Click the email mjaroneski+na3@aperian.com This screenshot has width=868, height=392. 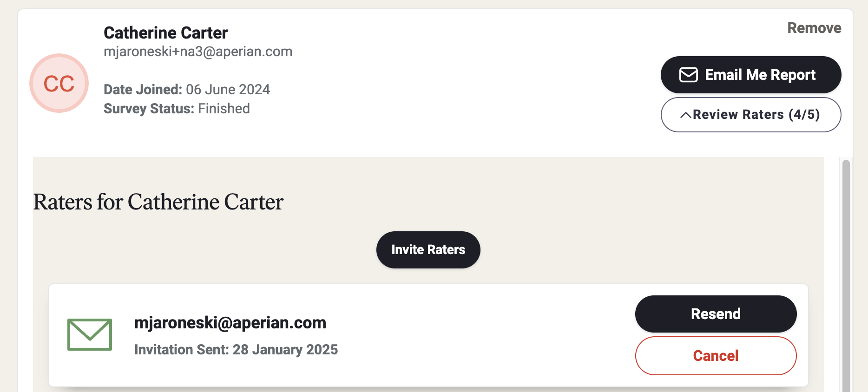198,52
